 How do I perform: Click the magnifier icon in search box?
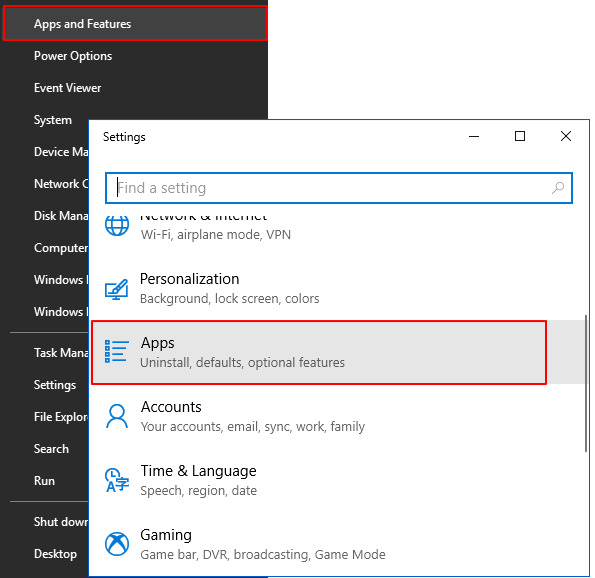(x=558, y=187)
